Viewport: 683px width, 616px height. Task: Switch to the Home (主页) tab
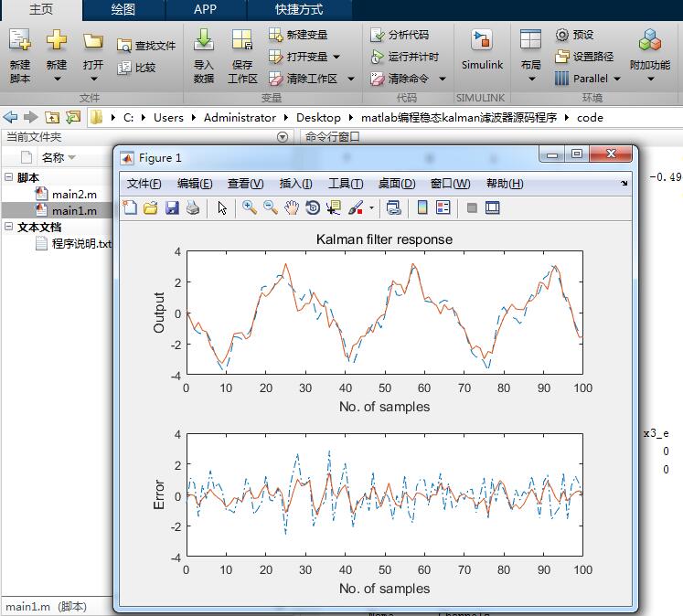tap(41, 9)
